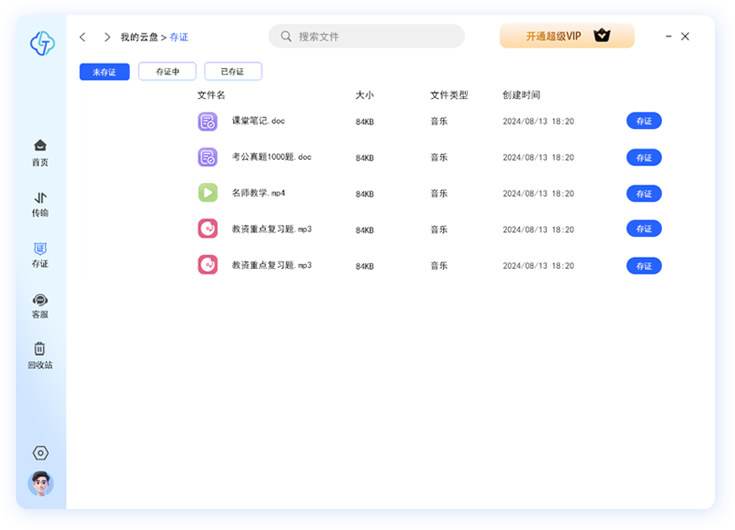Go back with left arrow navigation
Image resolution: width=735 pixels, height=530 pixels.
(82, 37)
